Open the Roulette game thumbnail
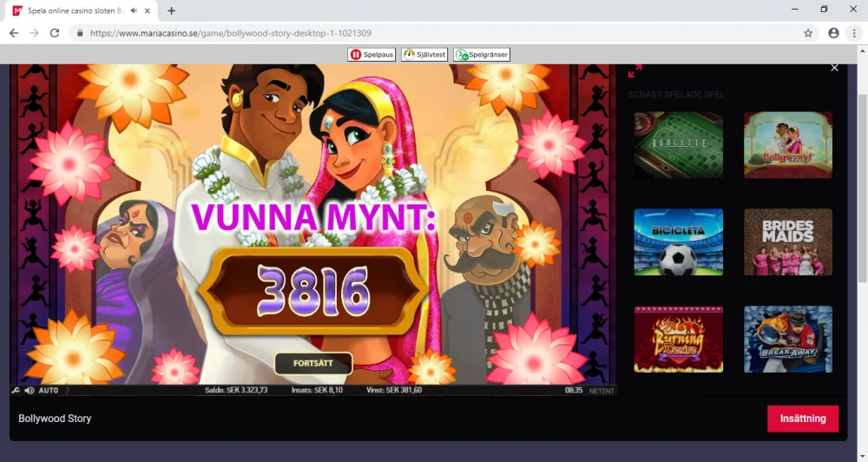868x462 pixels. pyautogui.click(x=678, y=145)
